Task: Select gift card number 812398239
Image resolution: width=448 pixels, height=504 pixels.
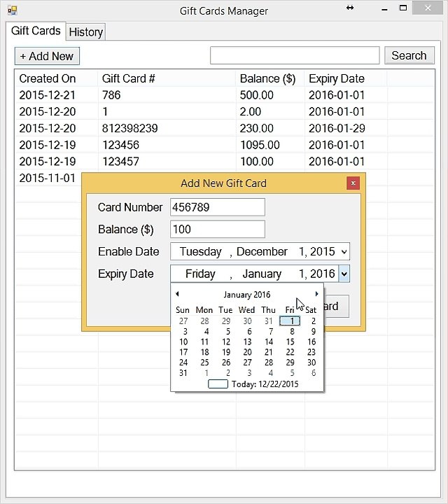Action: point(129,129)
